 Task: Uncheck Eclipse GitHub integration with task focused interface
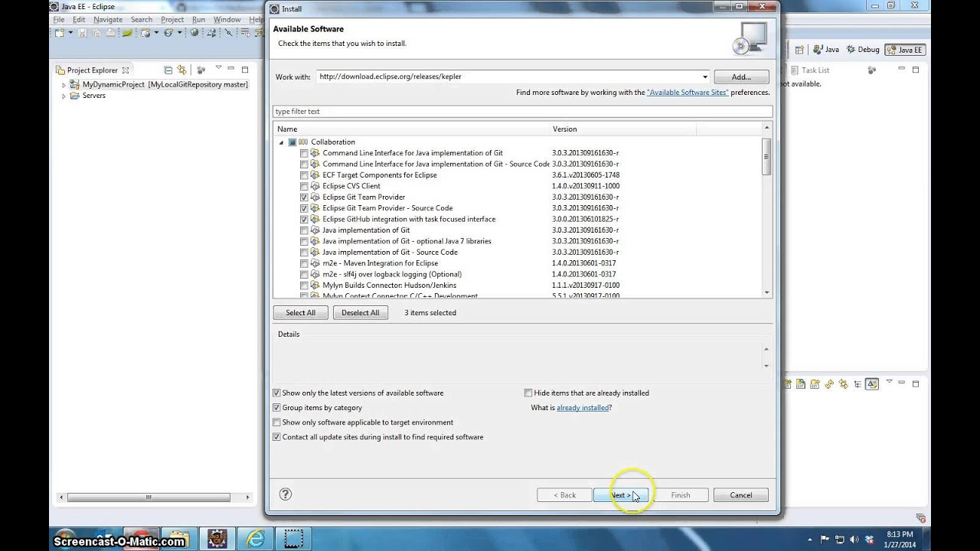(304, 220)
